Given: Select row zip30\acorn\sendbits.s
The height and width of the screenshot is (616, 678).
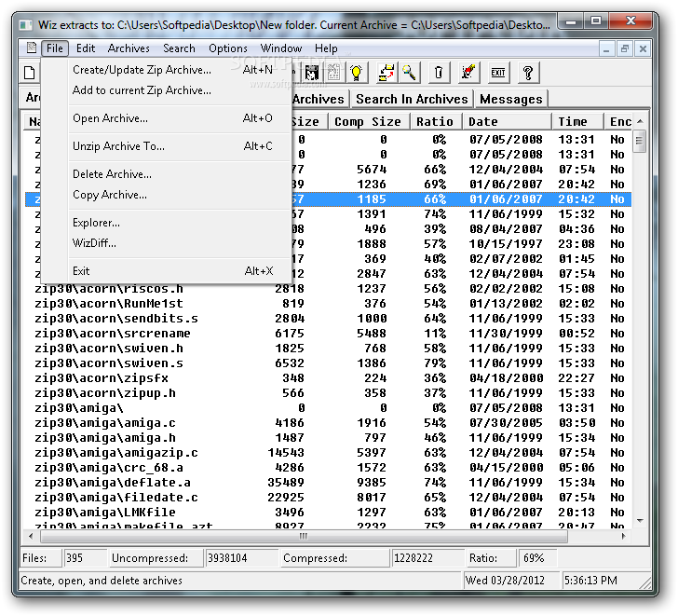Looking at the screenshot, I should click(327, 319).
